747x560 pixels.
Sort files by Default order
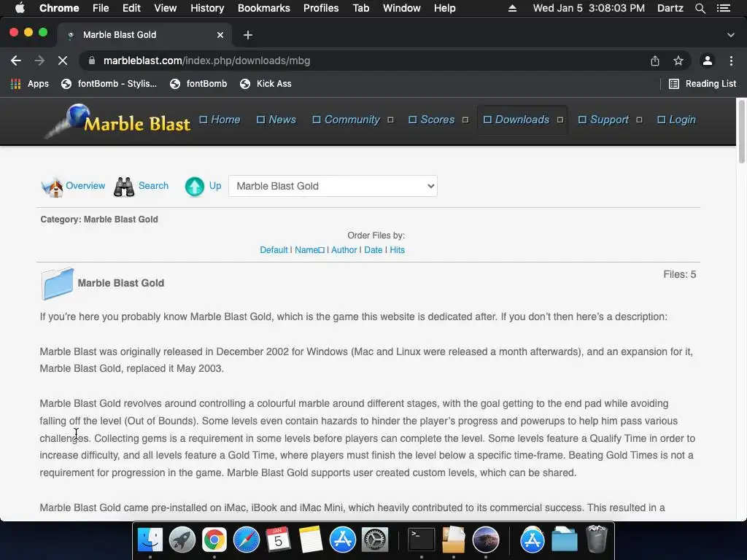(274, 250)
